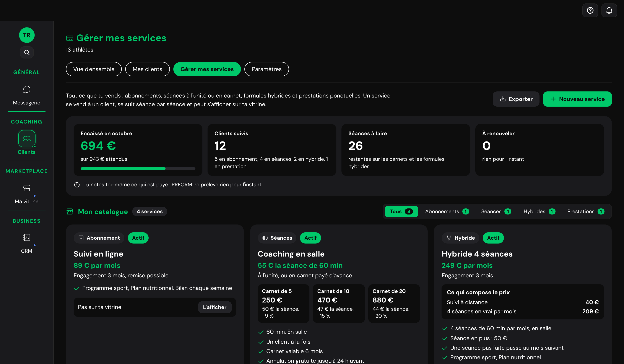The height and width of the screenshot is (364, 624).
Task: Filter catalogue by Séances
Action: click(496, 211)
